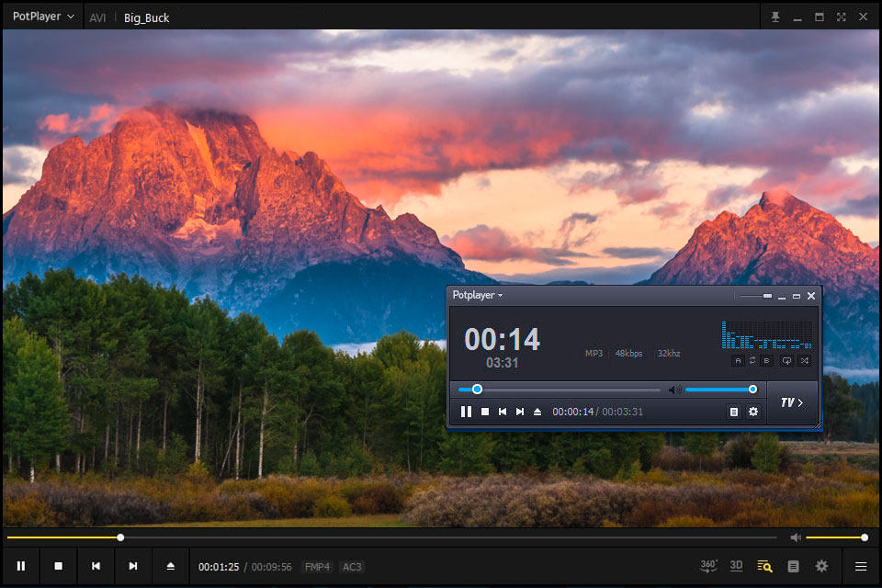Click the FMP4 video codec badge

(317, 567)
